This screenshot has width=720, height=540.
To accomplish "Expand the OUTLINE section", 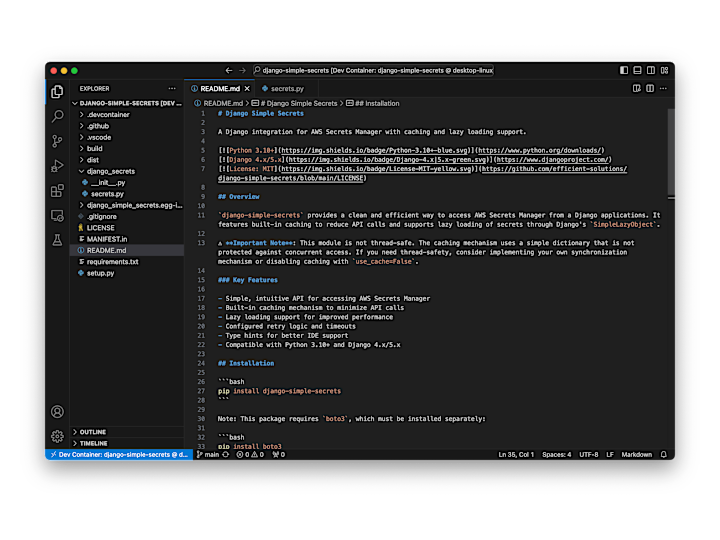I will tap(127, 432).
